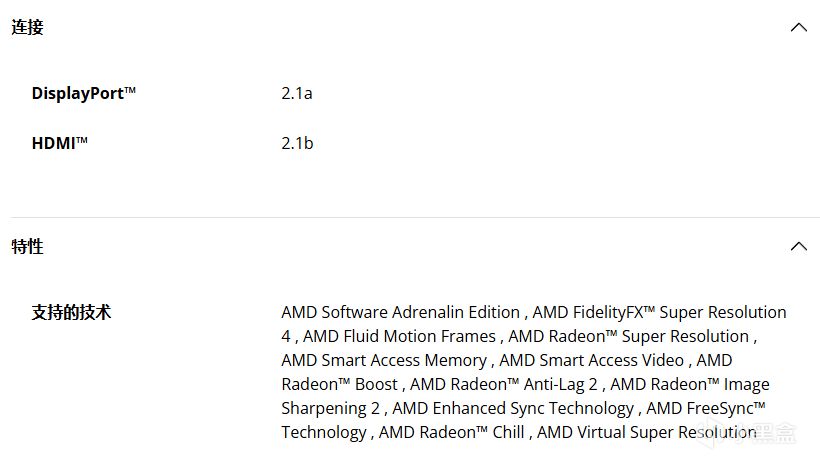Image resolution: width=820 pixels, height=461 pixels.
Task: Collapse the 连接 section chevron
Action: [798, 27]
